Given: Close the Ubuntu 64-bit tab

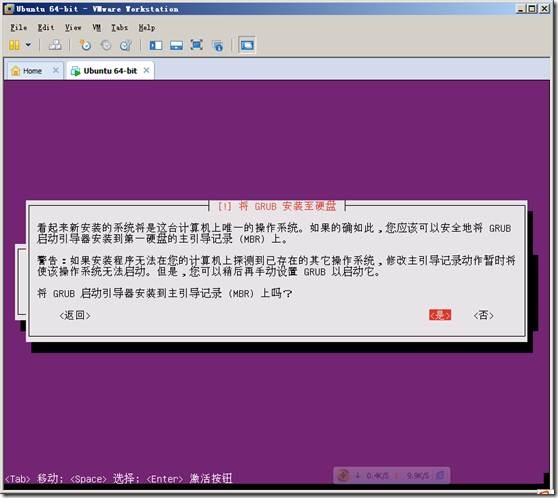Looking at the screenshot, I should coord(146,70).
